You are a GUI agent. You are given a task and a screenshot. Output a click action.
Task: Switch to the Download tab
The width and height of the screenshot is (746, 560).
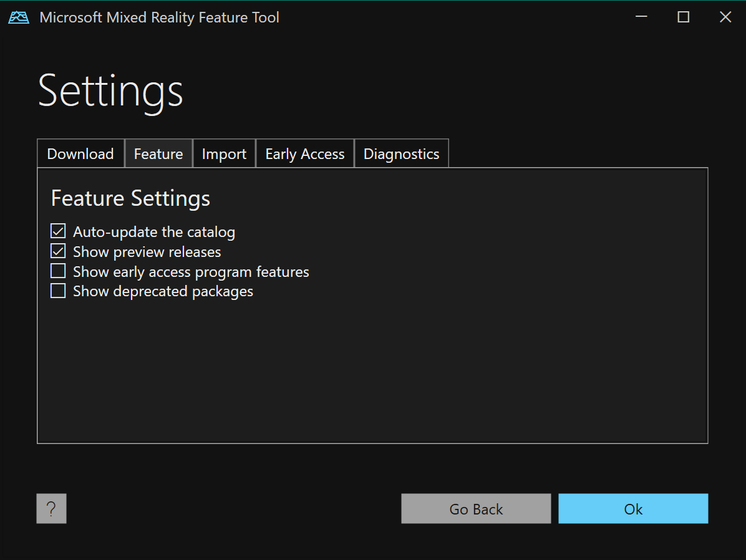(x=80, y=154)
